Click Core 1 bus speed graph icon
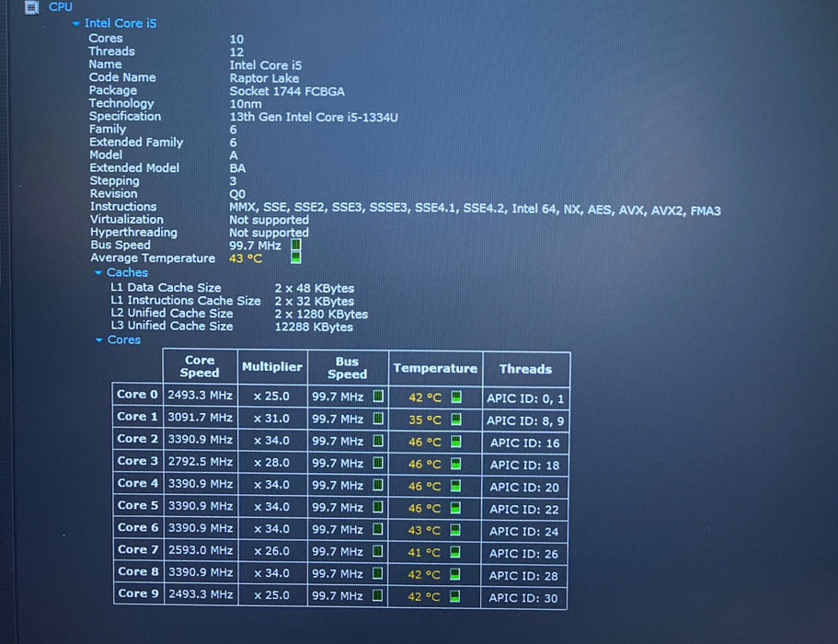This screenshot has width=838, height=644. pyautogui.click(x=378, y=419)
